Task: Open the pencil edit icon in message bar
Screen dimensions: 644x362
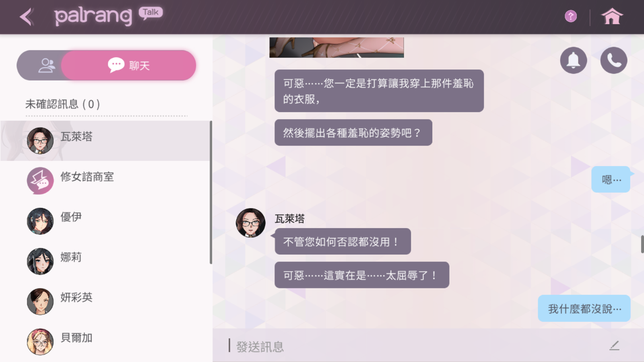Action: [614, 346]
